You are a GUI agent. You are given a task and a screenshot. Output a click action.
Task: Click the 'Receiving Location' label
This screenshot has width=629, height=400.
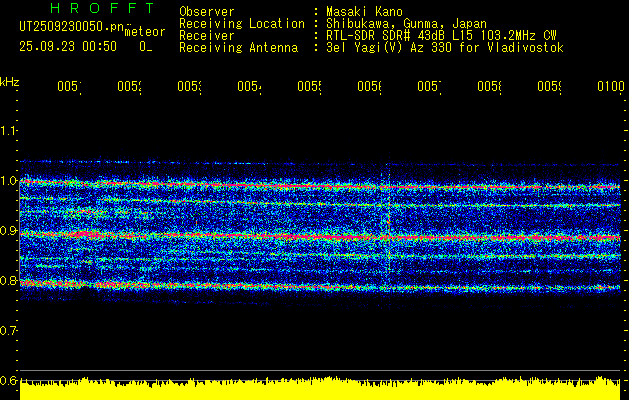[x=242, y=24]
